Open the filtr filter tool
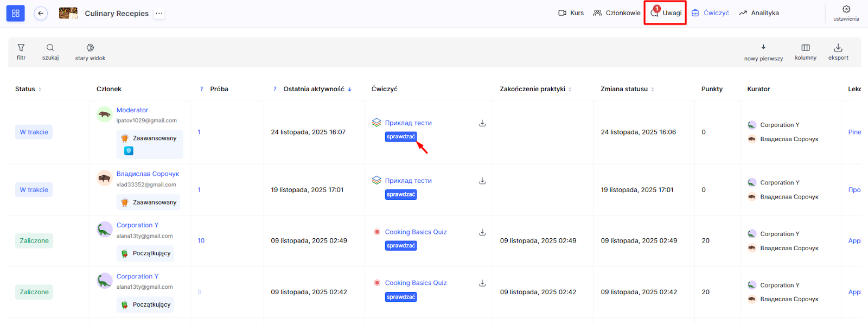The height and width of the screenshot is (324, 868). [x=21, y=52]
